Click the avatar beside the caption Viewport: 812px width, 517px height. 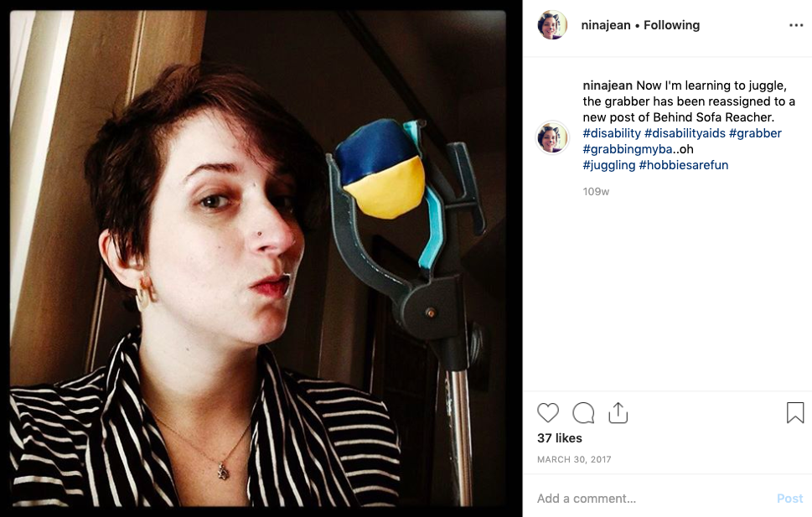552,137
